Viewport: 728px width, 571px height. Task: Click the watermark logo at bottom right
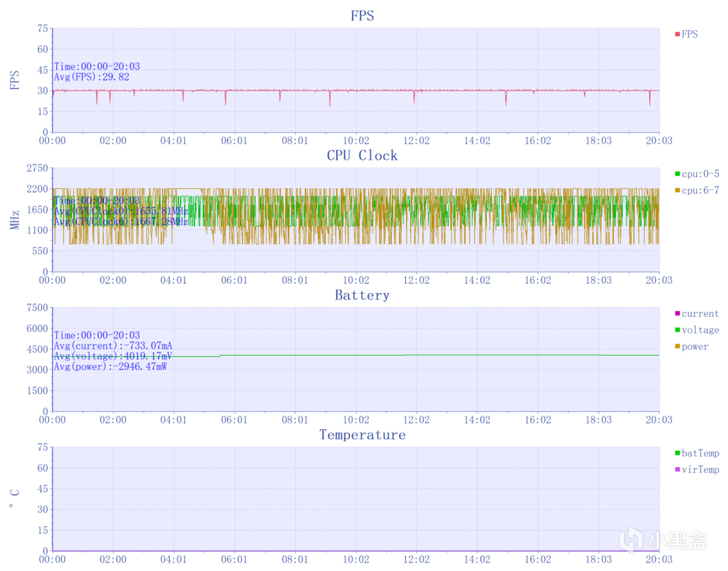click(663, 540)
